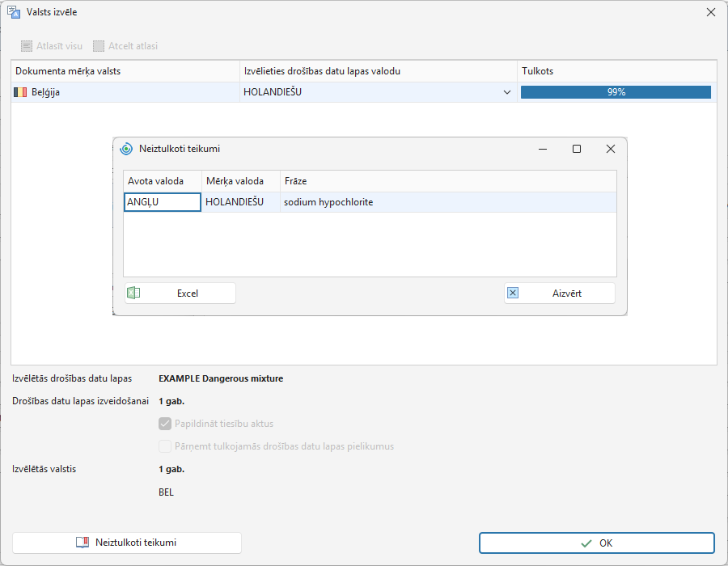Screen dimensions: 728x566
Task: Click the Neiztulkoti teikumi dialog title icon
Action: 126,149
